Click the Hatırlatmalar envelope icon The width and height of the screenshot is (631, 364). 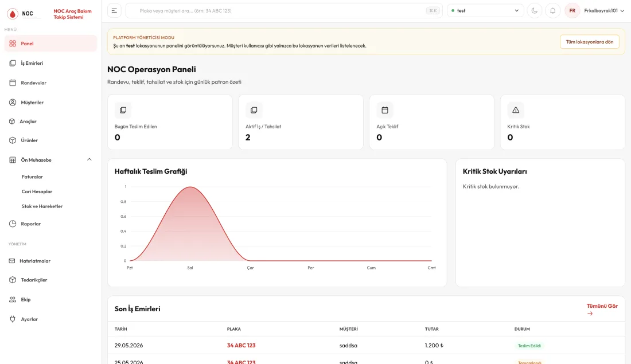click(11, 261)
